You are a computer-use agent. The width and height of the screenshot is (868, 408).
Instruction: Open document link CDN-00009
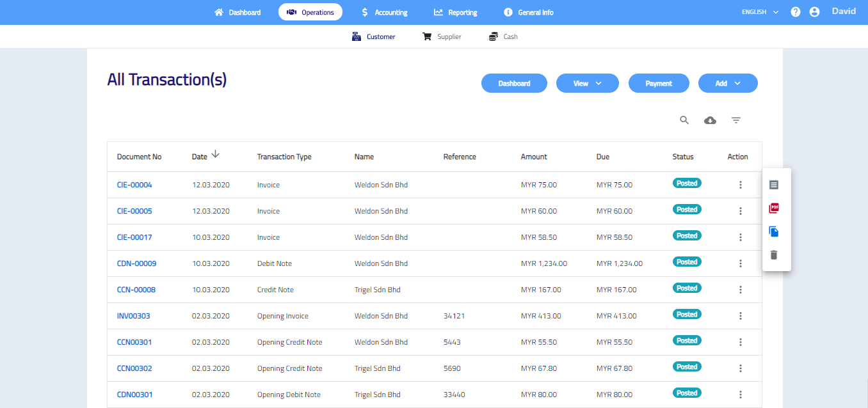(x=136, y=263)
